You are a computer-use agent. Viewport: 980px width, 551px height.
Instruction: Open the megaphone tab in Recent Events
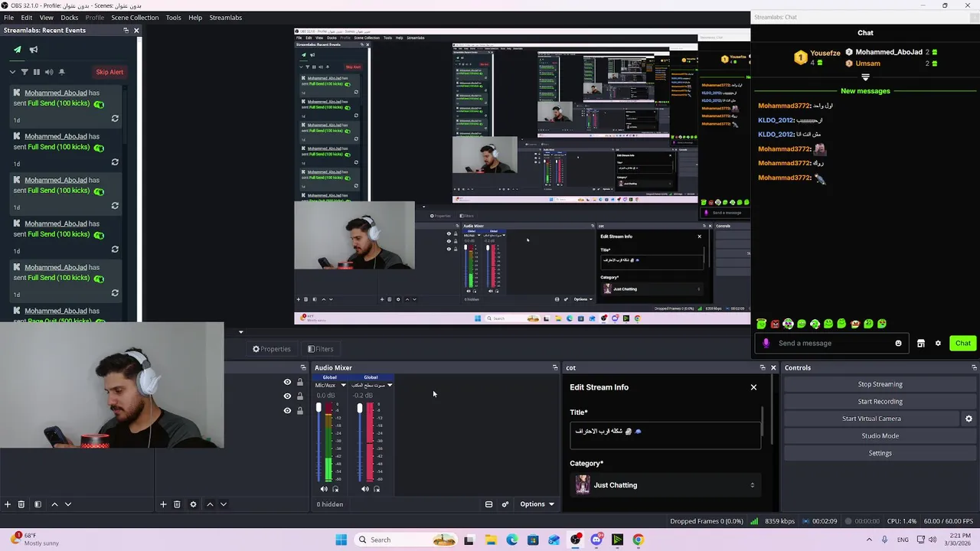[x=34, y=50]
